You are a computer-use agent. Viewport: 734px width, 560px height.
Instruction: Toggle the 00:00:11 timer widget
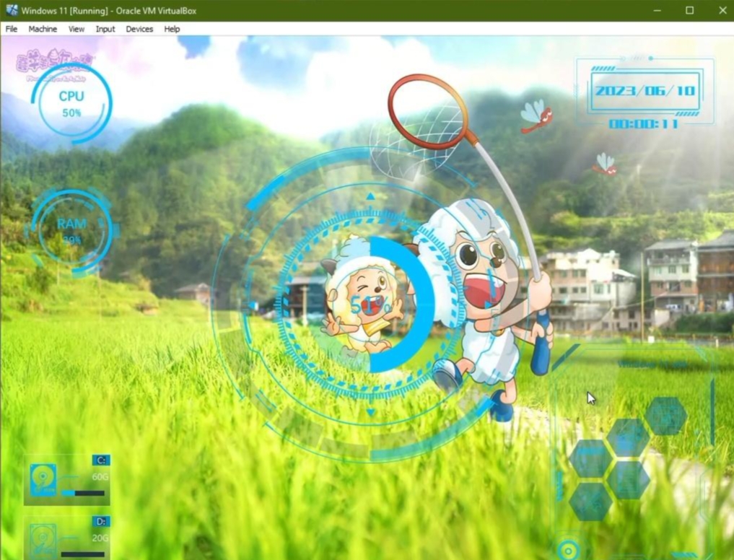tap(645, 124)
